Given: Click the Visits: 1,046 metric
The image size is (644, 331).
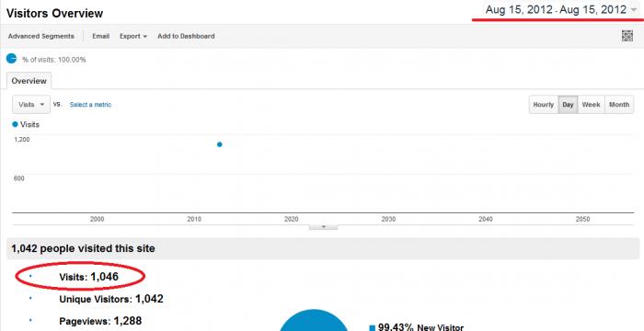Looking at the screenshot, I should point(88,277).
